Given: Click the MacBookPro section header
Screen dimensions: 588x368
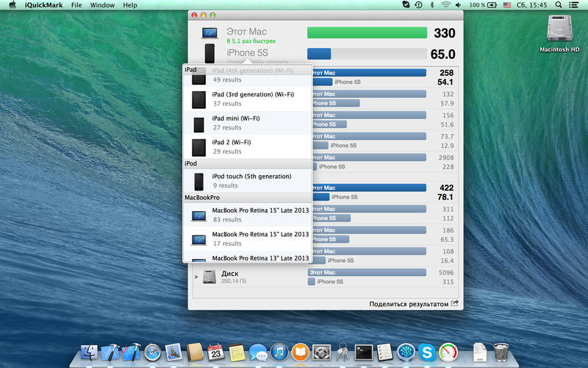Looking at the screenshot, I should pyautogui.click(x=248, y=197).
